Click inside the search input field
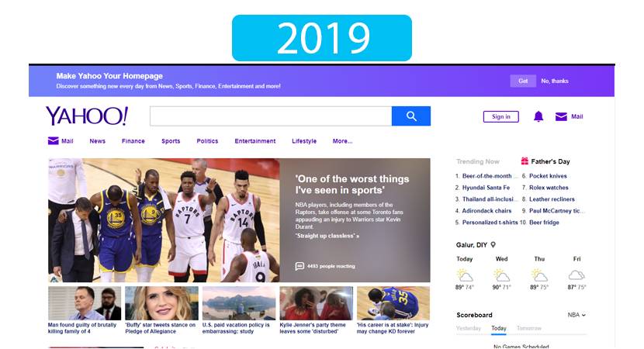Viewport: 644px width, 349px height. 271,116
